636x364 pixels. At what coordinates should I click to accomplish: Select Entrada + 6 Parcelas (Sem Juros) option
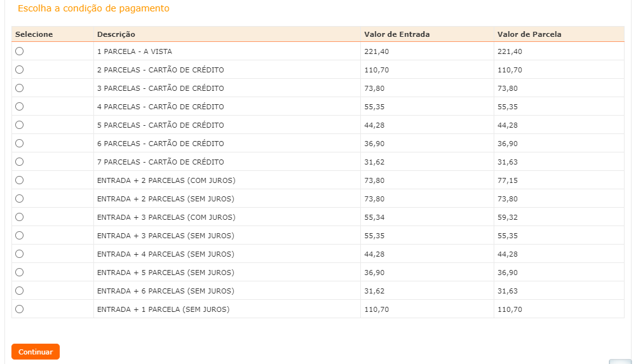tap(20, 291)
